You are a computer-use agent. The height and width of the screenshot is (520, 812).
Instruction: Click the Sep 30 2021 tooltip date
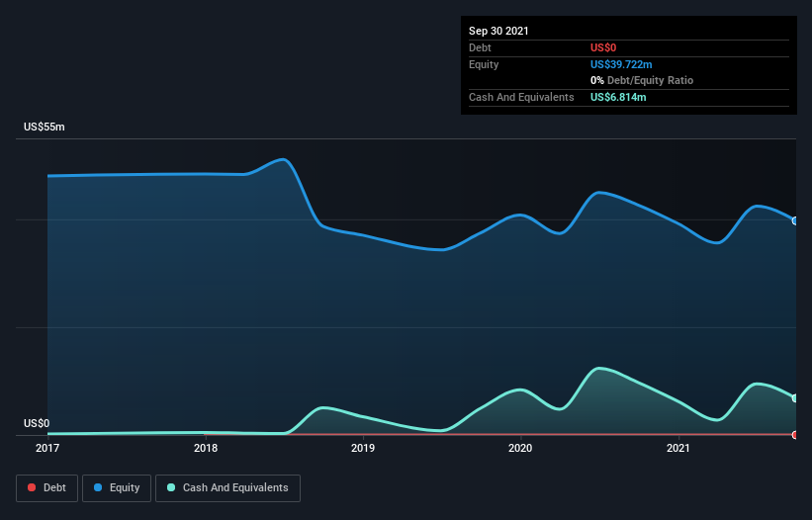pos(498,31)
